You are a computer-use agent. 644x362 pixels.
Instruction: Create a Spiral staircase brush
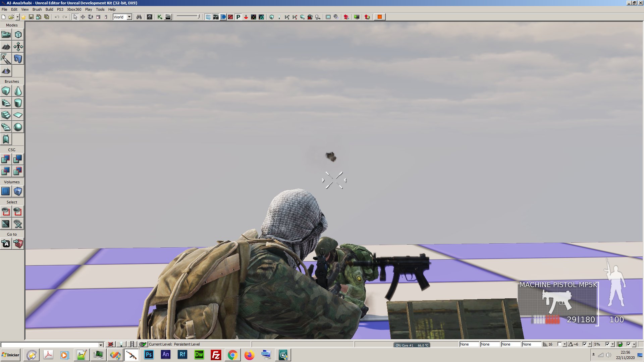tap(6, 127)
